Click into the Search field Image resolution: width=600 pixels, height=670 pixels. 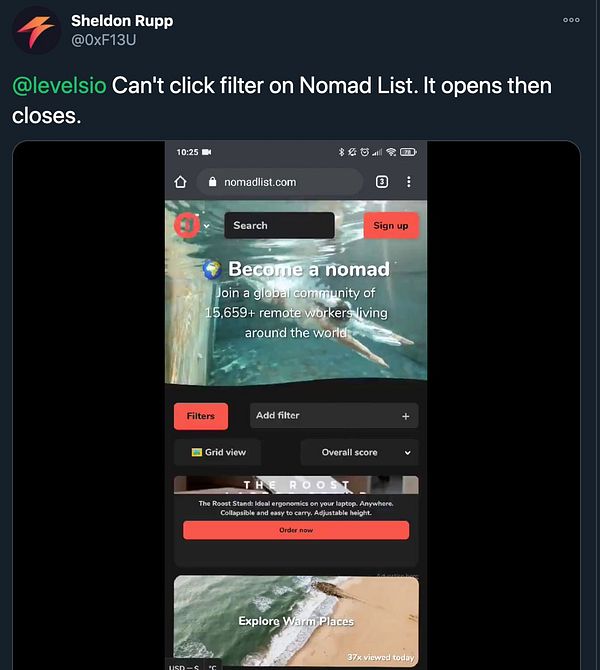pos(279,225)
